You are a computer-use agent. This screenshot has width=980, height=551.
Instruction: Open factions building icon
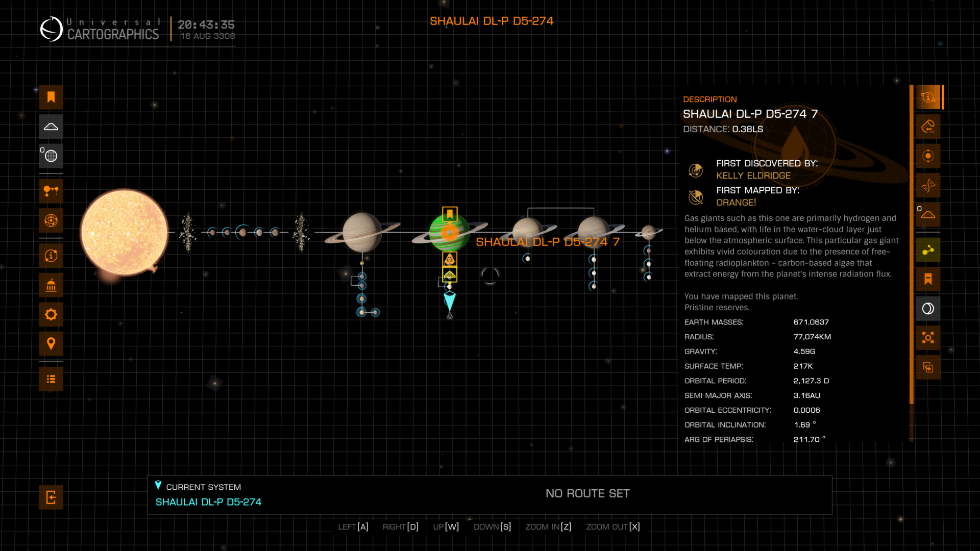pos(51,285)
